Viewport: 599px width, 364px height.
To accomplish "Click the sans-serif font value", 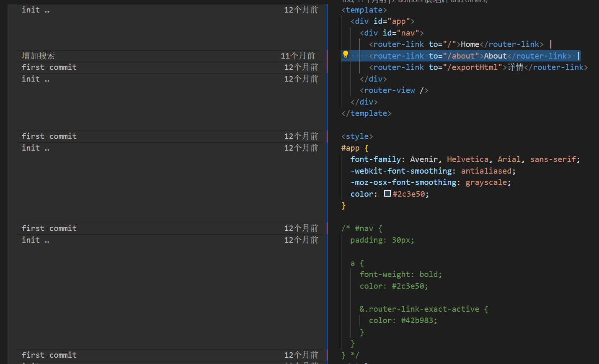I will (x=553, y=159).
